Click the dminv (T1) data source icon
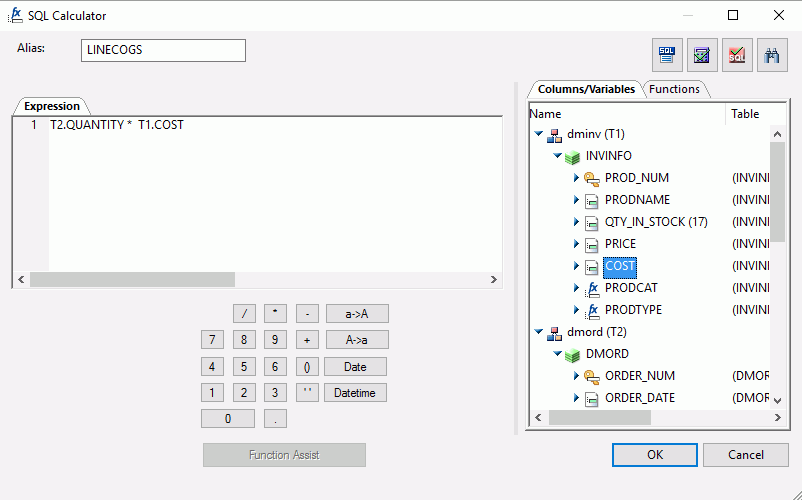Image resolution: width=802 pixels, height=500 pixels. tap(554, 135)
